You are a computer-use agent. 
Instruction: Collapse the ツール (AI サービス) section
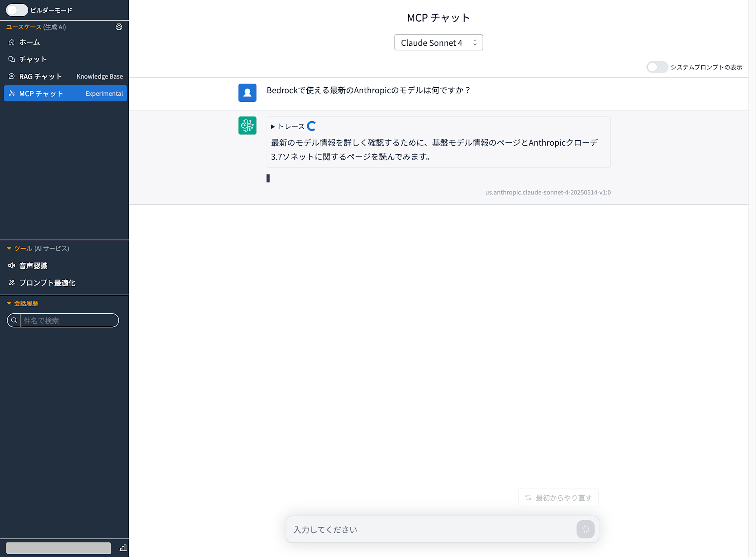[x=9, y=248]
